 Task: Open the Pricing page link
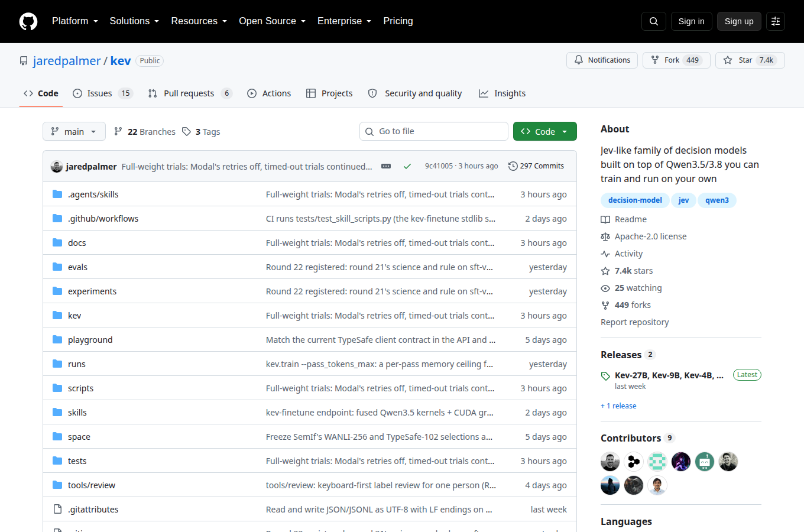tap(398, 21)
